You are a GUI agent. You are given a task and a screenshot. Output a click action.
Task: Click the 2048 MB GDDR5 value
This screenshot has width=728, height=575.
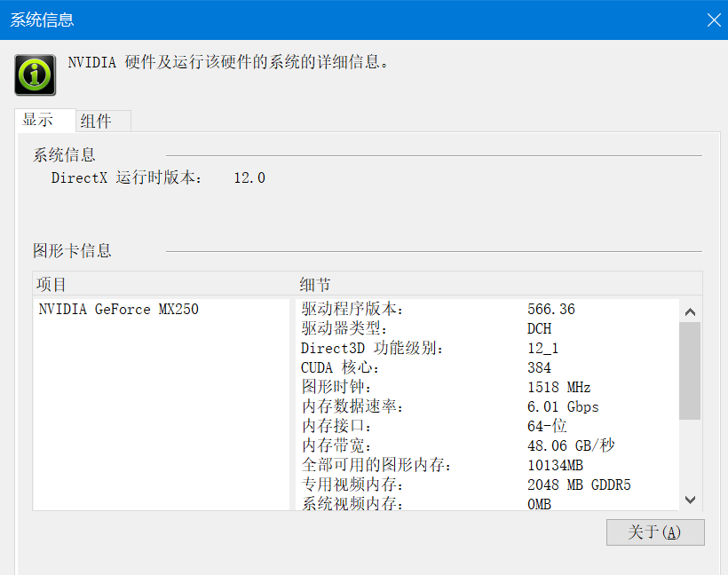(x=579, y=484)
